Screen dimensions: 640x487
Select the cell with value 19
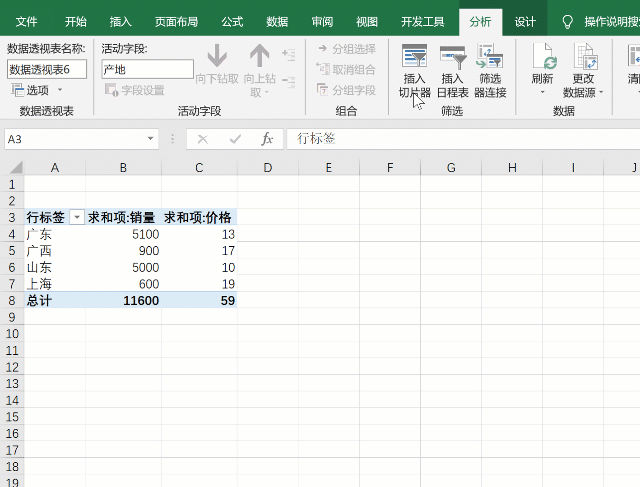199,284
